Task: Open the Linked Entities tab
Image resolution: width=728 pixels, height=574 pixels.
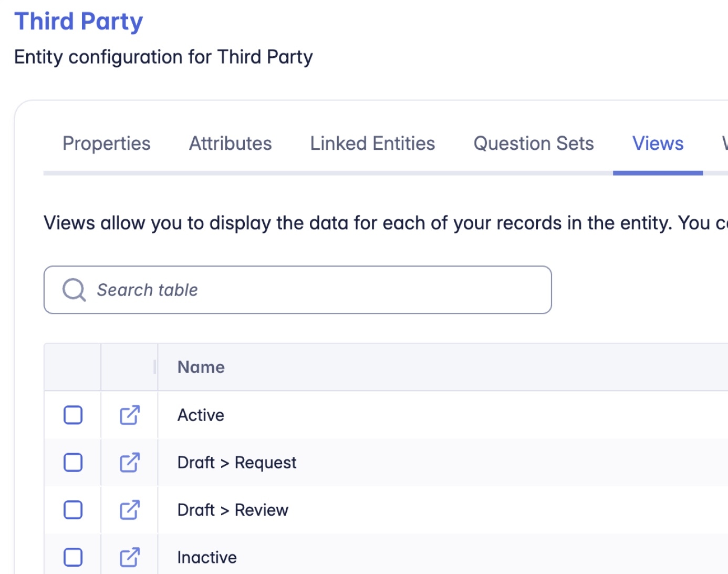Action: 372,143
